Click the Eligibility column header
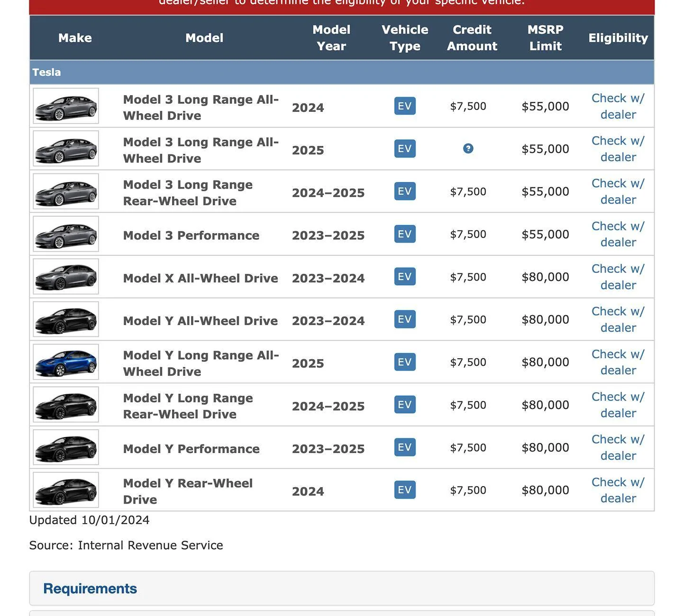The height and width of the screenshot is (616, 683). (618, 38)
